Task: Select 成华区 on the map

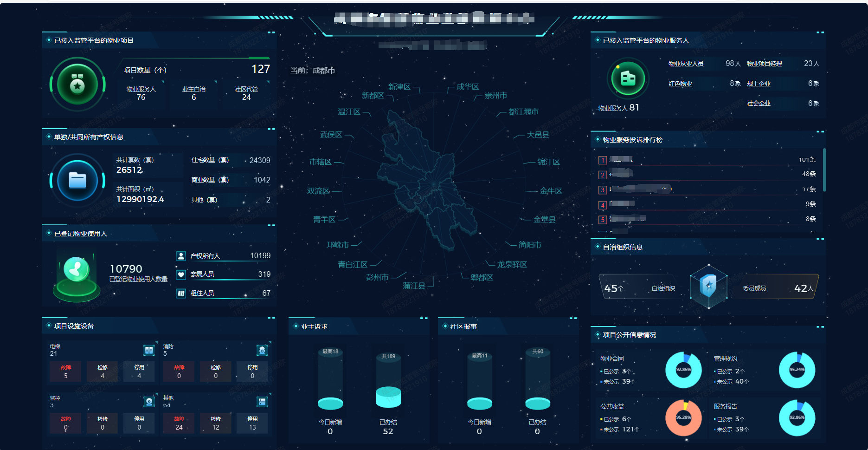Action: point(468,87)
